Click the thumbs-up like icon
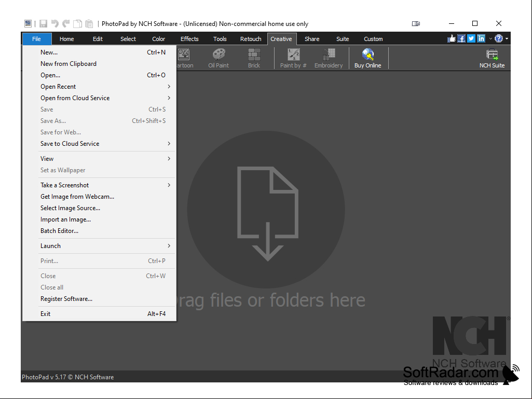 pos(451,39)
